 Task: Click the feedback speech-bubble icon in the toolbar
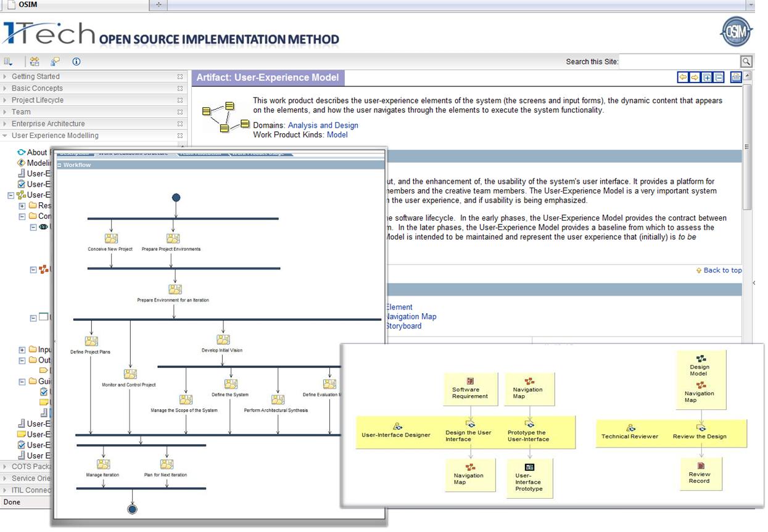(56, 62)
